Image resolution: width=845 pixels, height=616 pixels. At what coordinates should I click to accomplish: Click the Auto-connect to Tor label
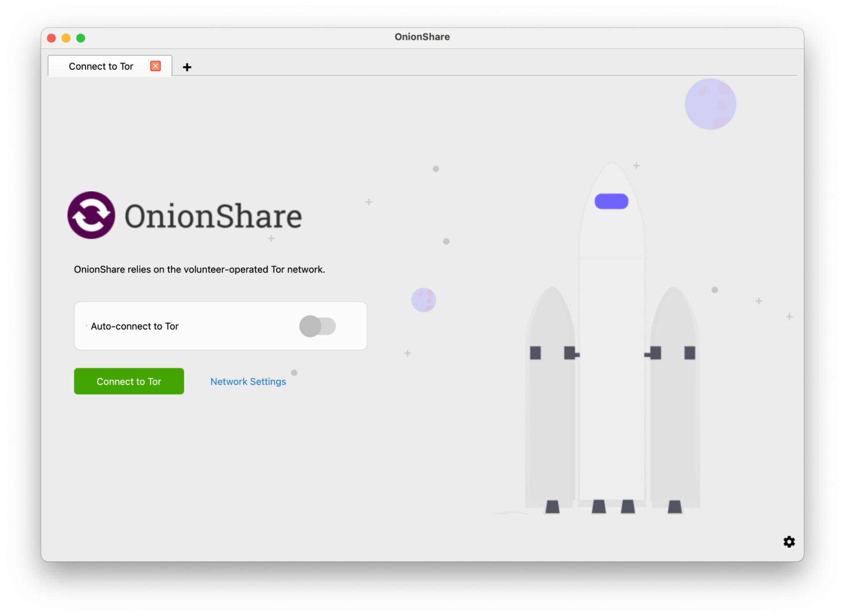[x=135, y=326]
